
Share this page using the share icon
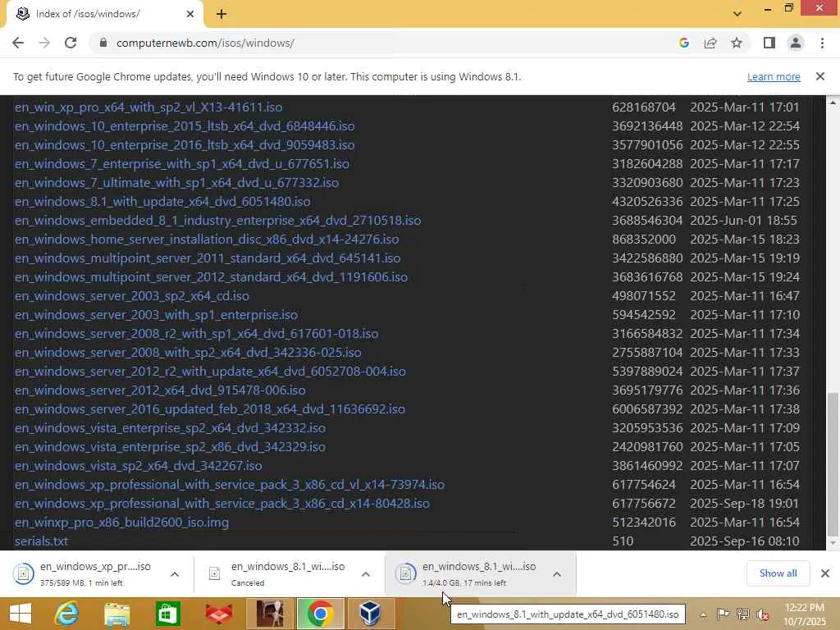click(x=710, y=43)
